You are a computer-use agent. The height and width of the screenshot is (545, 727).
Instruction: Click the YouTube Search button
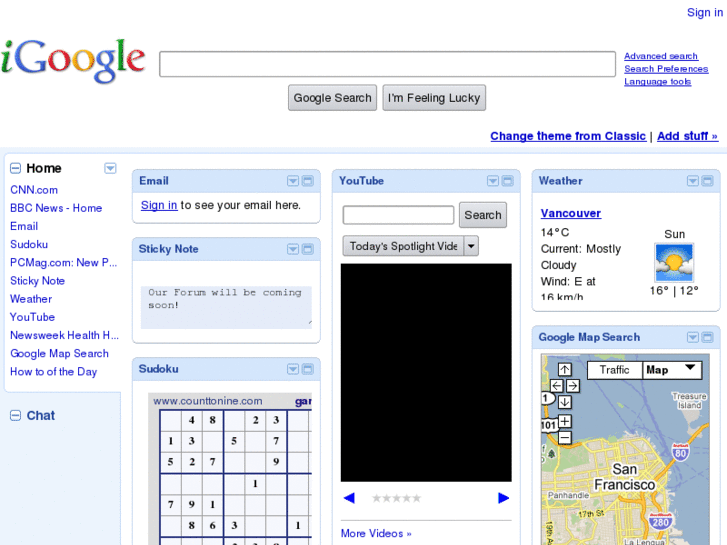coord(483,215)
